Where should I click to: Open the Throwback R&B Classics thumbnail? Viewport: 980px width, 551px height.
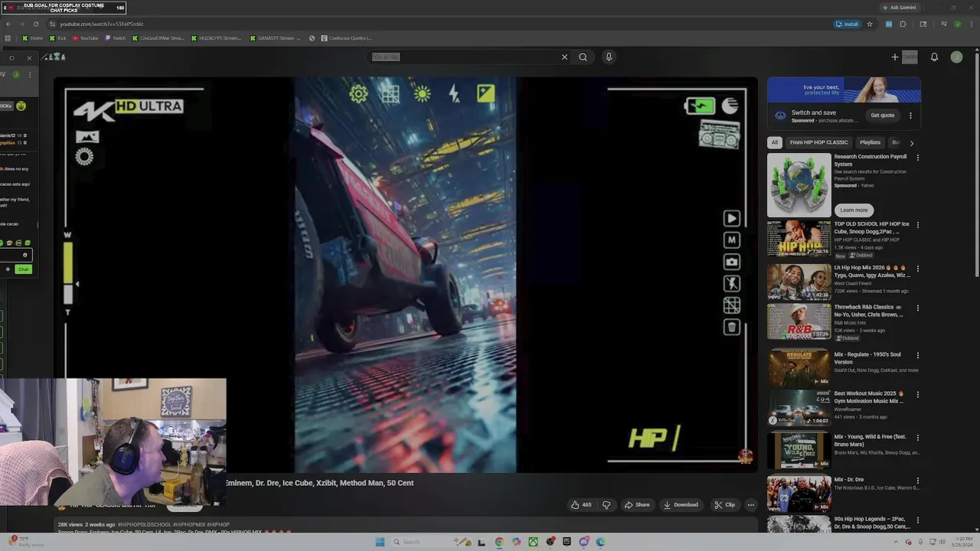pyautogui.click(x=799, y=321)
